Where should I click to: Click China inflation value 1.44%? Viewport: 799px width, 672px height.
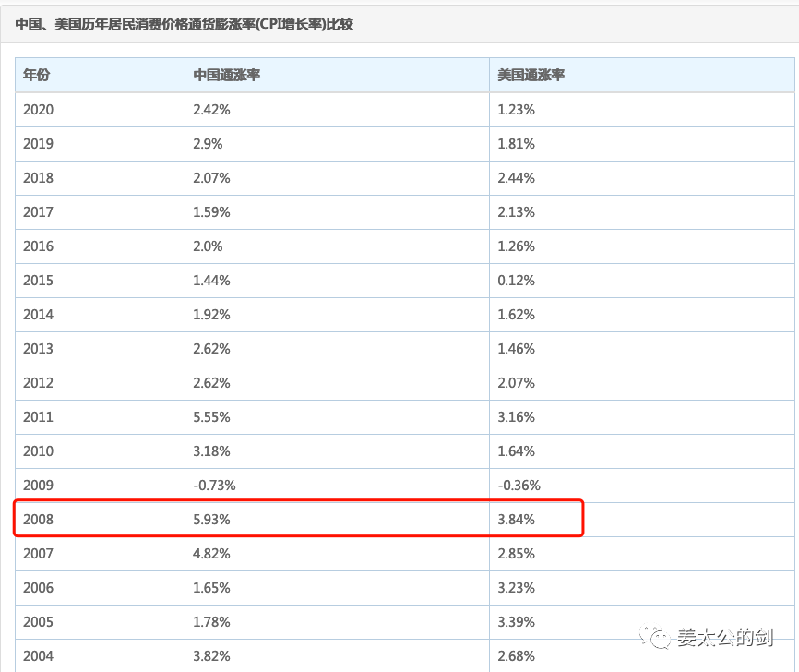211,281
